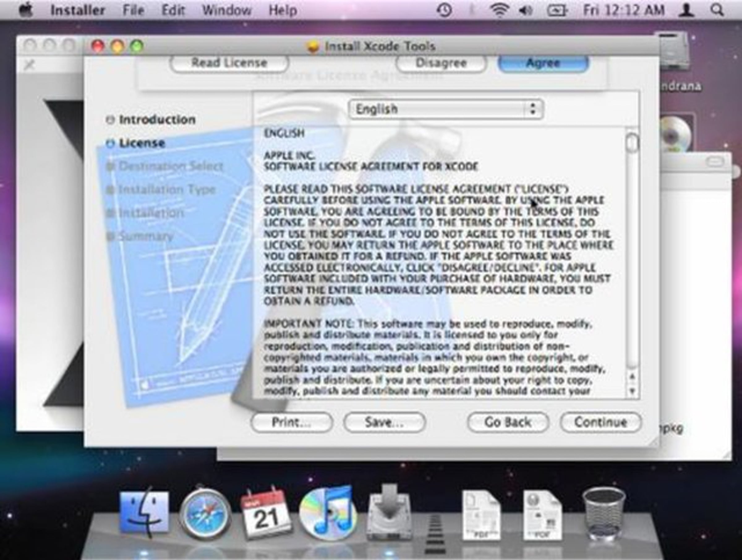The image size is (742, 560).
Task: Click the Continue button
Action: point(600,422)
